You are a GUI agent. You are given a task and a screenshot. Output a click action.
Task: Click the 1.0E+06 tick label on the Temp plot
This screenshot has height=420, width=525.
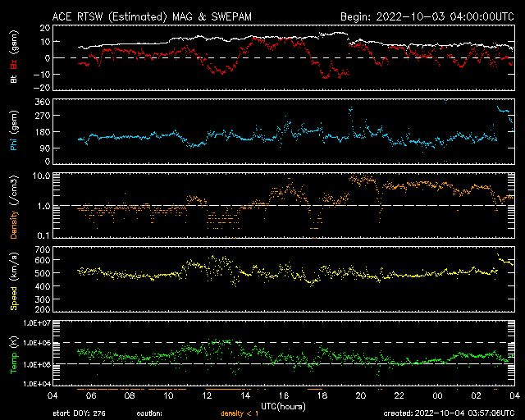point(36,343)
